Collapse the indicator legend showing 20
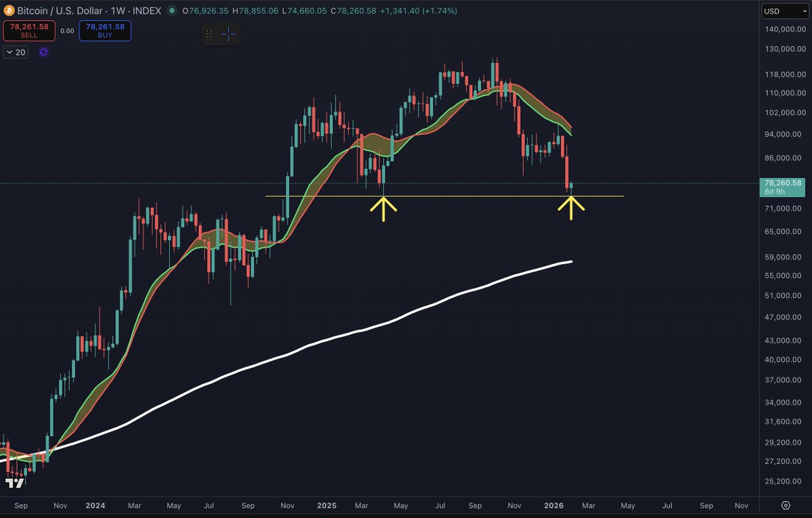 click(16, 52)
